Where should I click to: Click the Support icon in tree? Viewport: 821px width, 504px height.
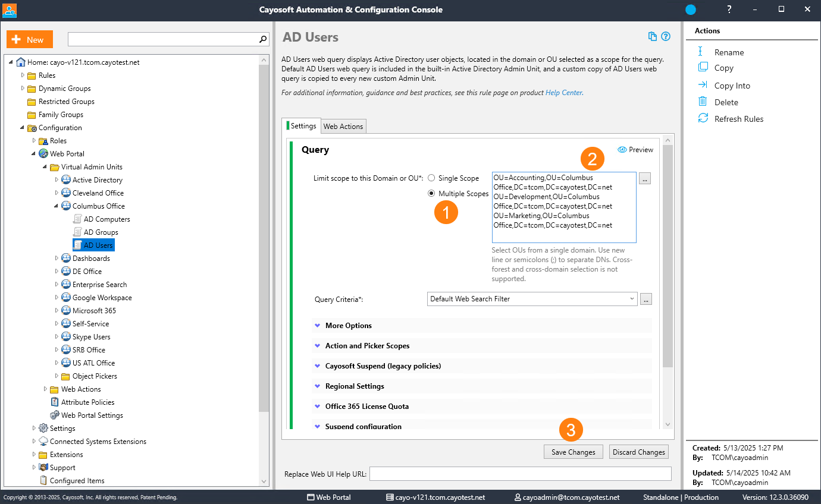pos(43,467)
